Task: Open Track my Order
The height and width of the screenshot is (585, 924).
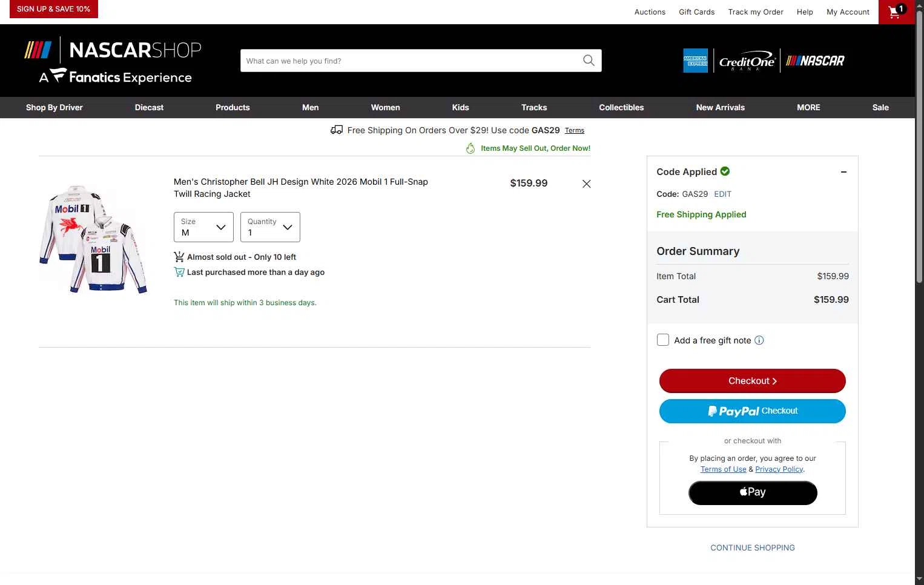Action: pos(756,12)
